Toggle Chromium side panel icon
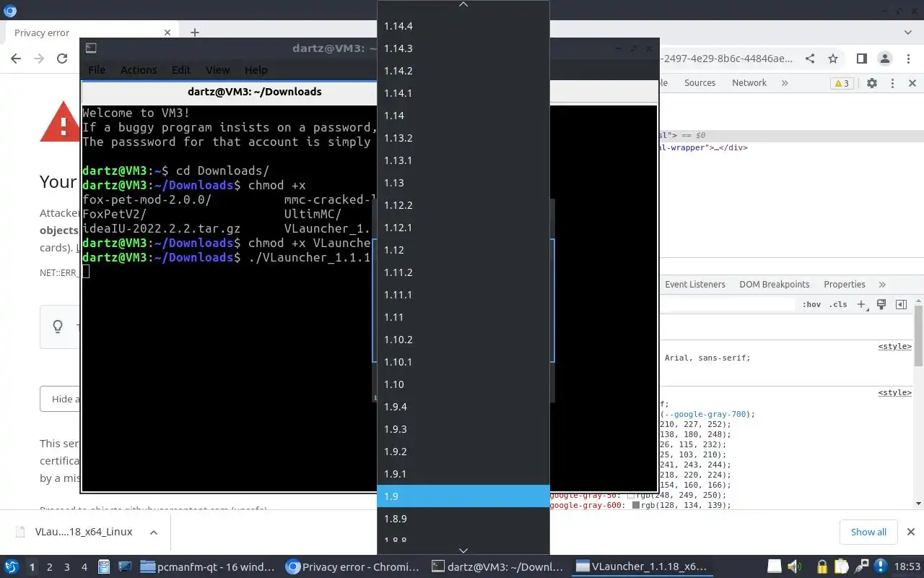This screenshot has height=578, width=924. (x=861, y=59)
